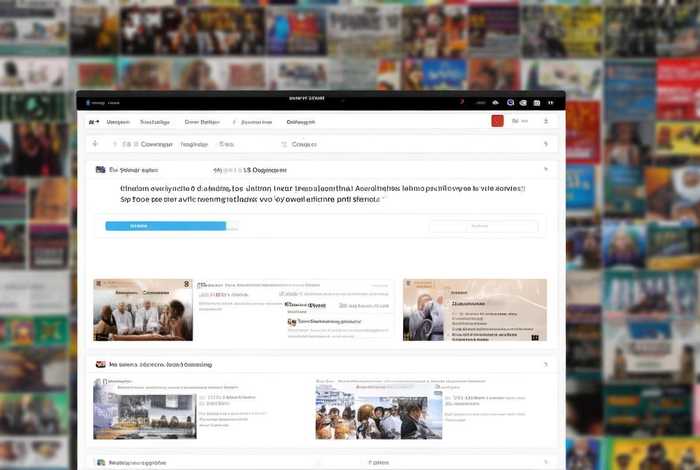This screenshot has height=470, width=700.
Task: Click the app icon at the title bar's left
Action: click(x=88, y=102)
